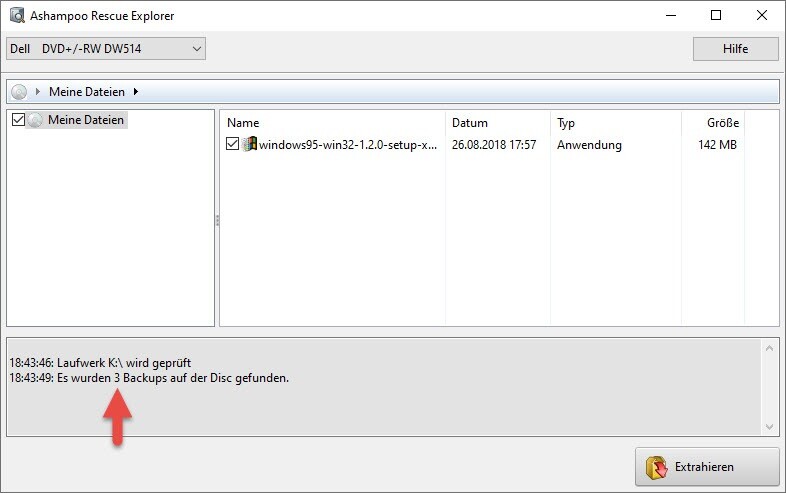Open Hilfe
Viewport: 786px width, 493px height.
coord(735,49)
